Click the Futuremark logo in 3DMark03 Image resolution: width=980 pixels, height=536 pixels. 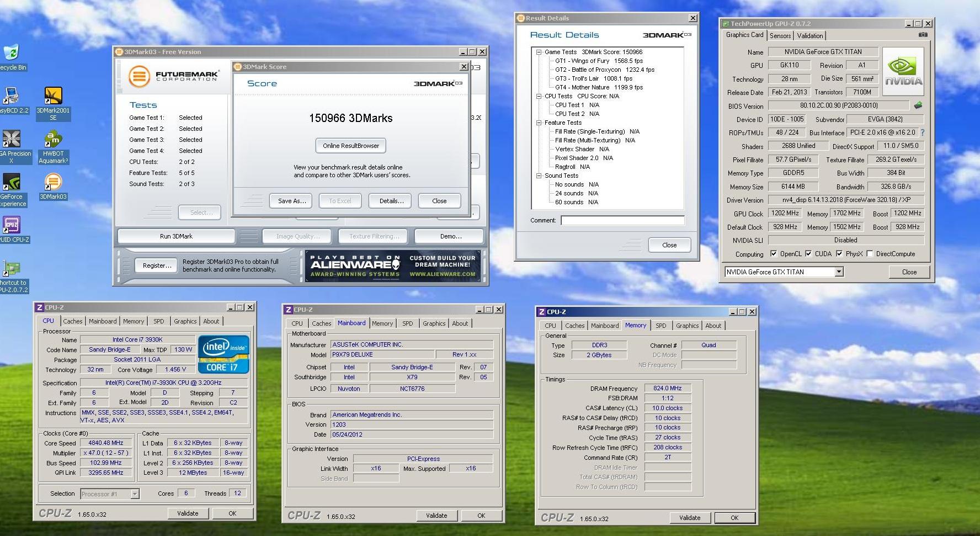(x=173, y=76)
